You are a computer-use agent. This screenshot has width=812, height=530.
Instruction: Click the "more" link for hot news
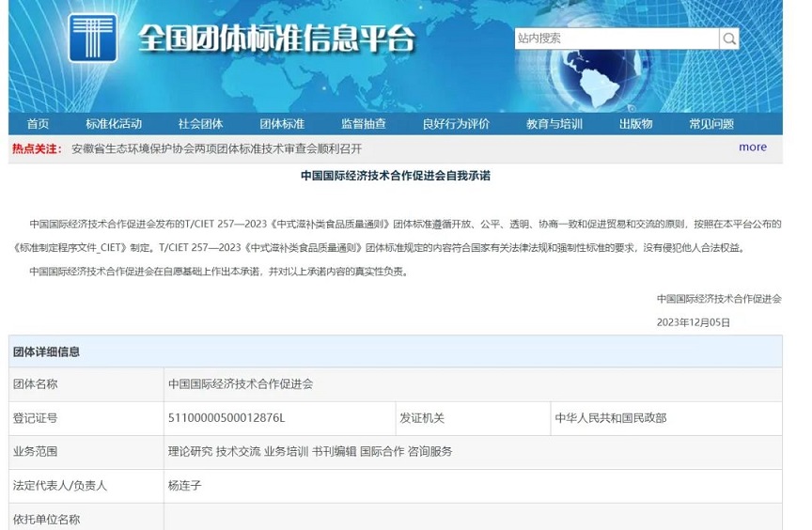(752, 147)
